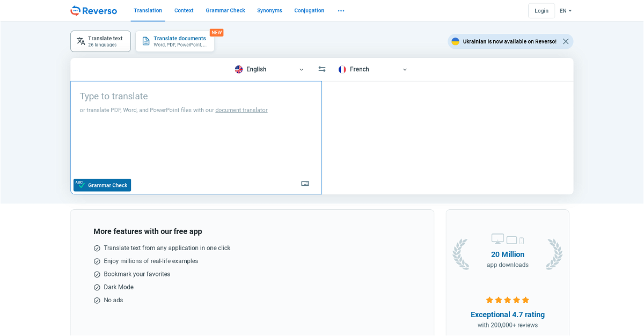Click the Ukrainian is now available message
Screen dimensions: 644x336
(x=509, y=41)
